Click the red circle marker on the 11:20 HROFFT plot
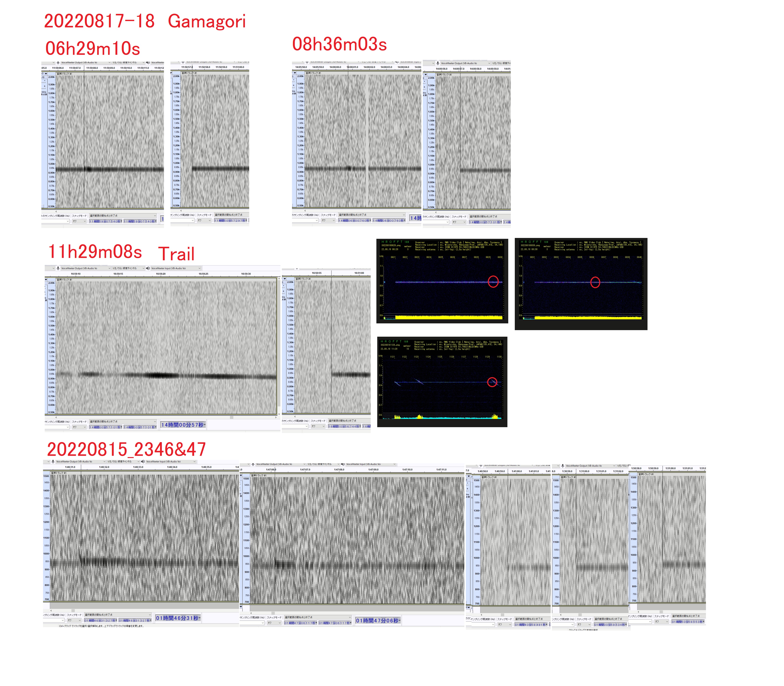 point(492,382)
